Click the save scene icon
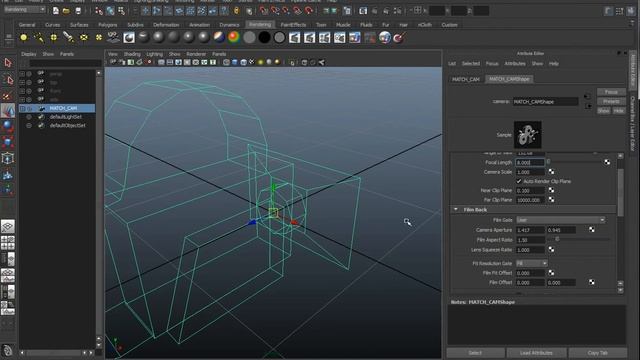 (x=78, y=11)
